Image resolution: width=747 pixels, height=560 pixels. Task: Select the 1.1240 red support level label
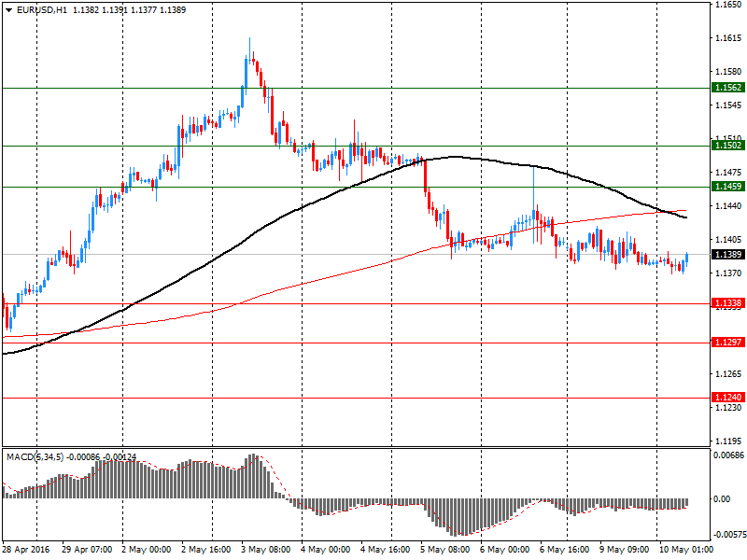pos(728,398)
